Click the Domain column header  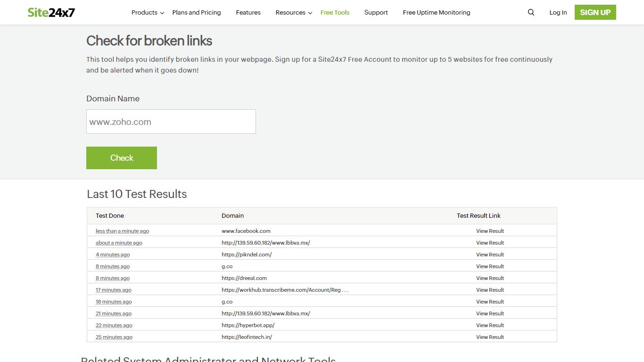click(x=233, y=215)
